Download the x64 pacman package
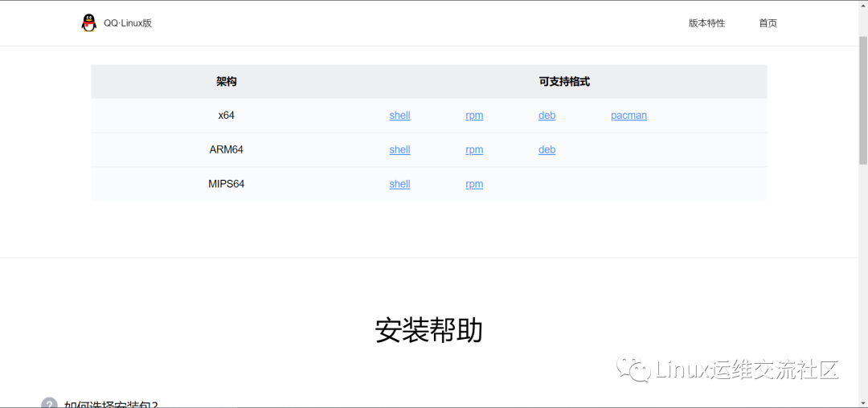This screenshot has height=408, width=868. [628, 116]
